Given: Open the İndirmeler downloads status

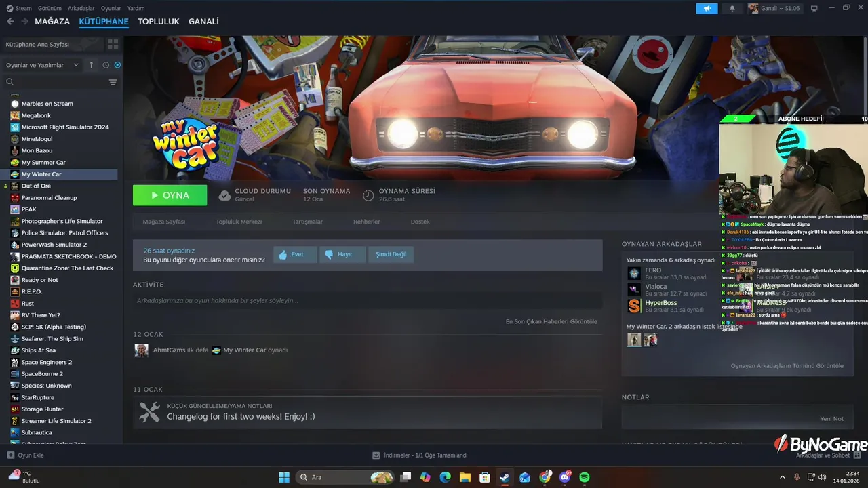Looking at the screenshot, I should [x=420, y=455].
